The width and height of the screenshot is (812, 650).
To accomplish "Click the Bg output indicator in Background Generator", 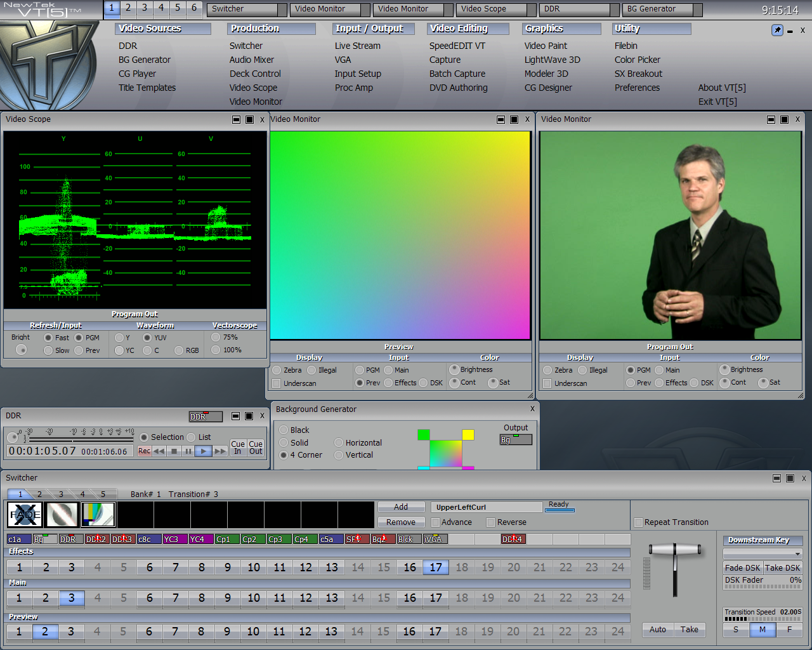I will coord(516,439).
